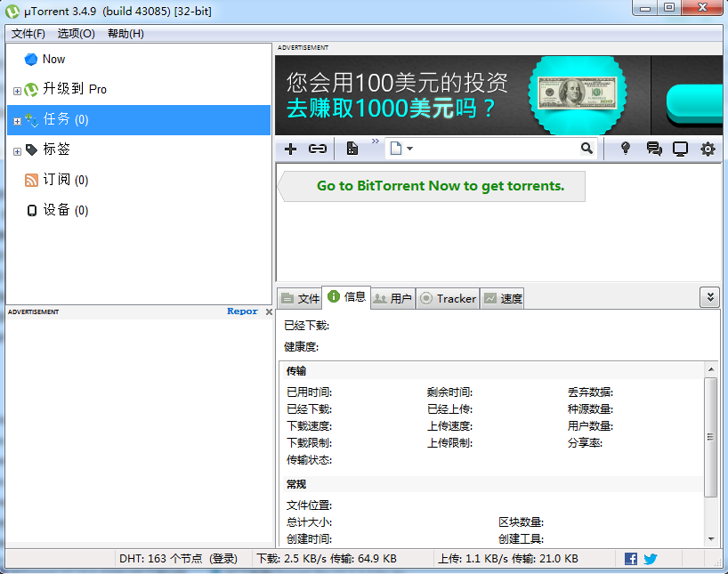The width and height of the screenshot is (728, 574).
Task: Click the remote monitor icon in toolbar
Action: coord(681,149)
